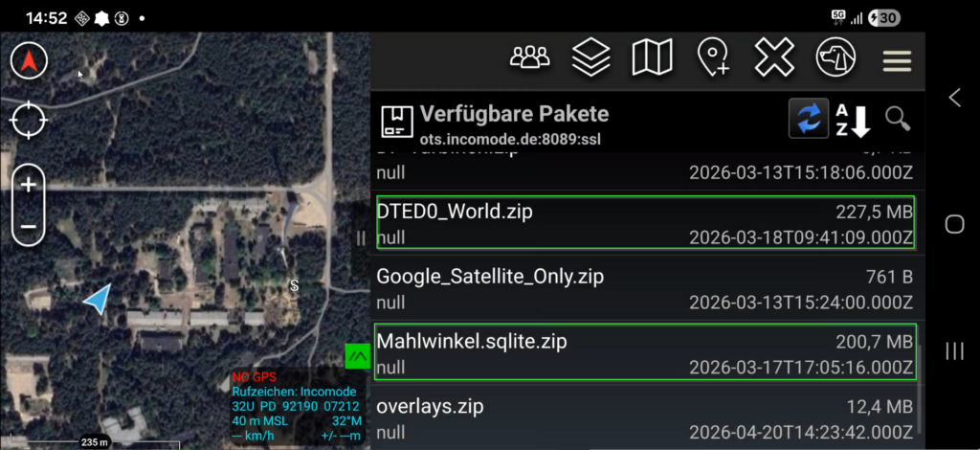Select the crossed tools X icon
980x450 pixels.
coord(774,58)
